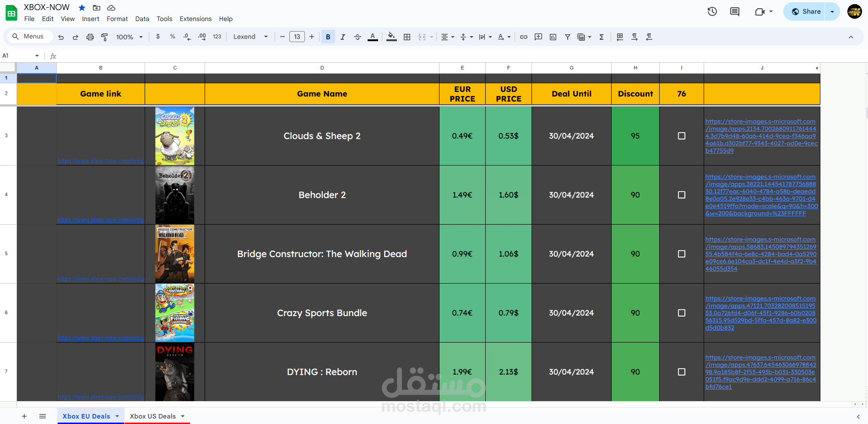
Task: Open the text color picker
Action: (373, 37)
